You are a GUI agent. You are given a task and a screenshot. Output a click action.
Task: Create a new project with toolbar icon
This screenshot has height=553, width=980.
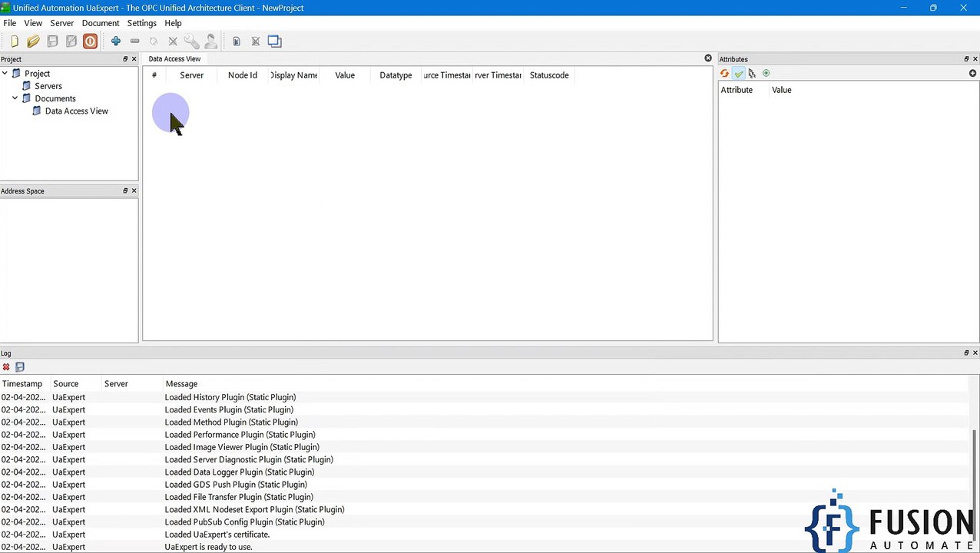coord(14,41)
